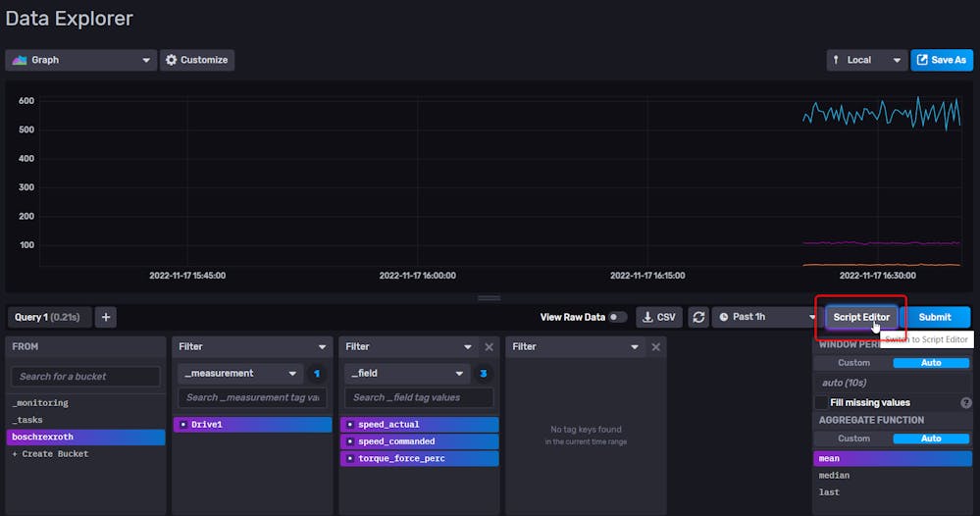Image resolution: width=980 pixels, height=516 pixels.
Task: Toggle the View Raw Data switch
Action: pos(617,317)
